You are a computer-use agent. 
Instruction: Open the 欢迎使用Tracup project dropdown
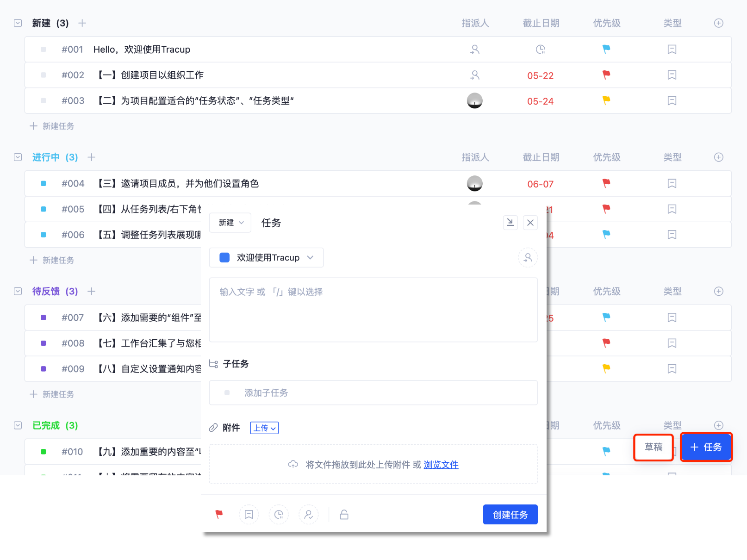(267, 258)
